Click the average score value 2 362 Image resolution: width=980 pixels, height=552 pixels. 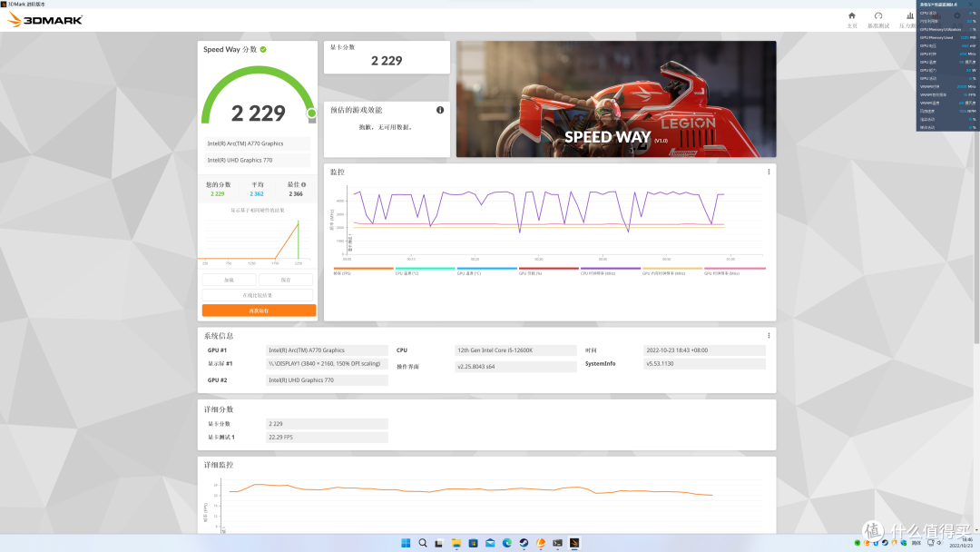coord(257,193)
